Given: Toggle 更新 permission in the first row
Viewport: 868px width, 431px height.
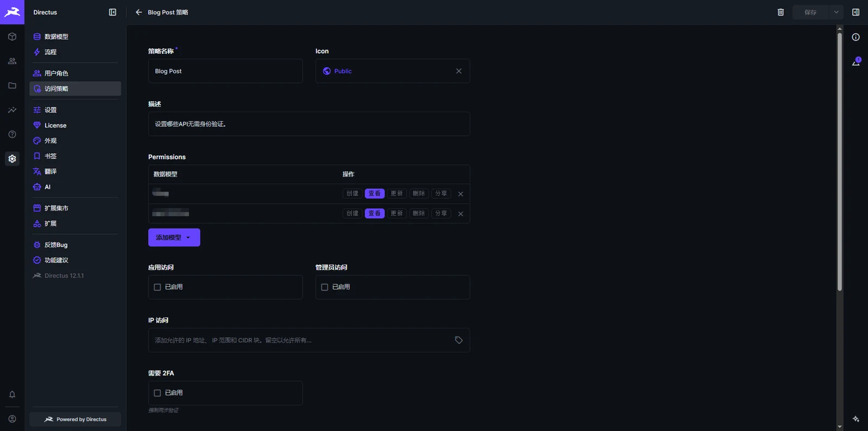Looking at the screenshot, I should click(397, 194).
